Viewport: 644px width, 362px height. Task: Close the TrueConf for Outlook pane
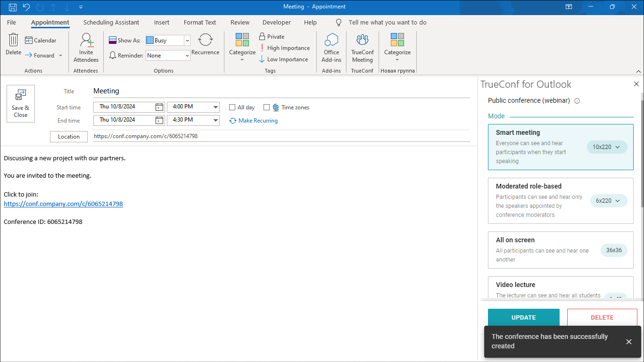pyautogui.click(x=636, y=84)
